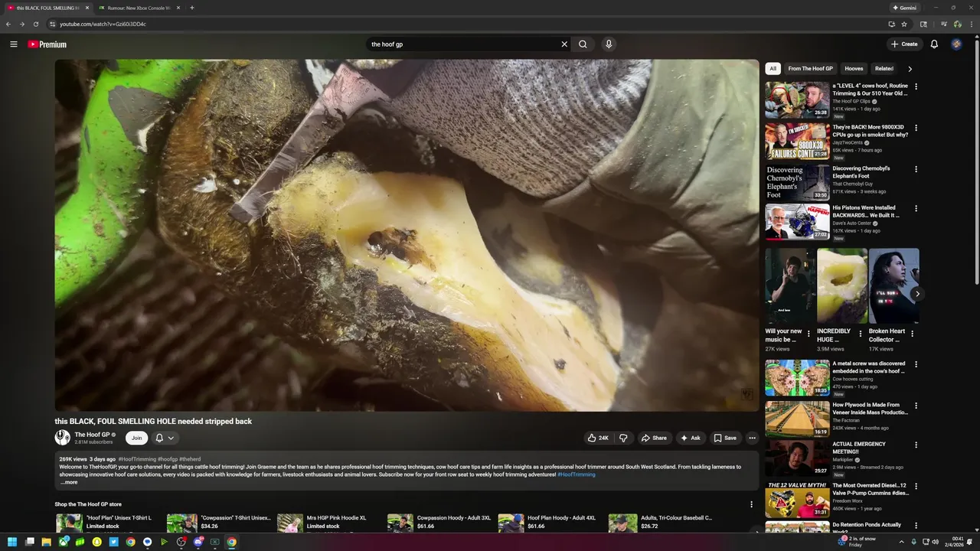The width and height of the screenshot is (980, 551).
Task: Share the video
Action: tap(654, 438)
